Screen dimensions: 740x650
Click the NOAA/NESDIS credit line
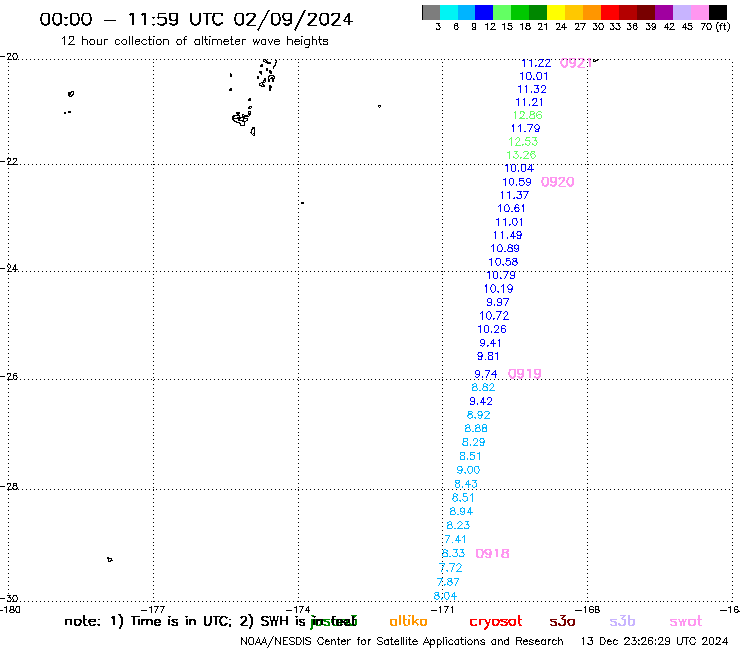402,642
